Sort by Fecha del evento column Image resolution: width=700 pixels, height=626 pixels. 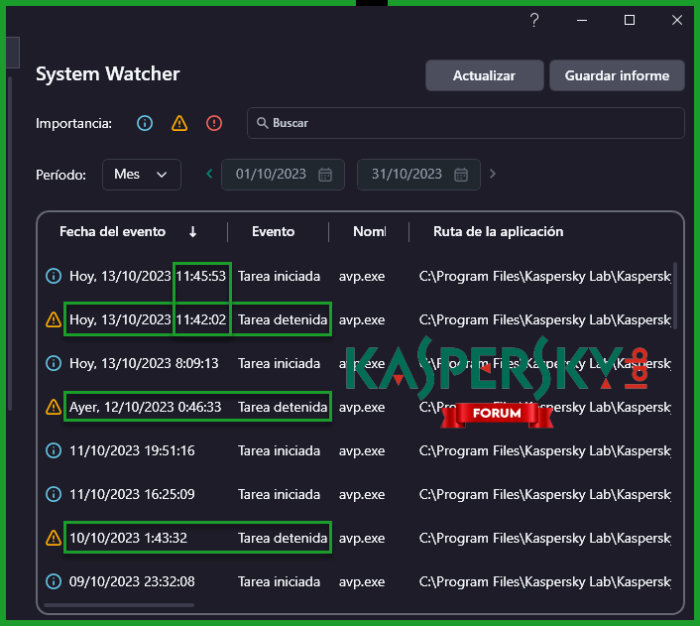pyautogui.click(x=112, y=231)
